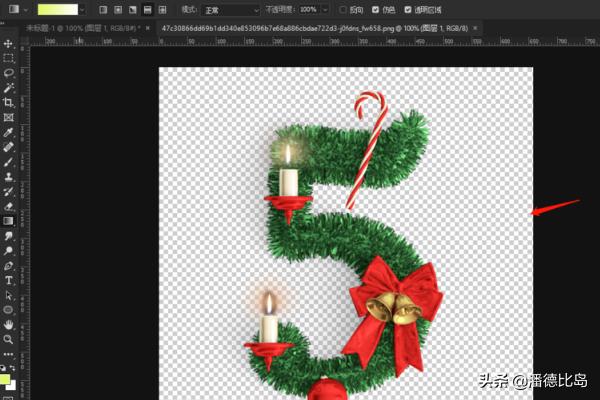
Task: Select the Gradient tool in toolbar
Action: (9, 220)
